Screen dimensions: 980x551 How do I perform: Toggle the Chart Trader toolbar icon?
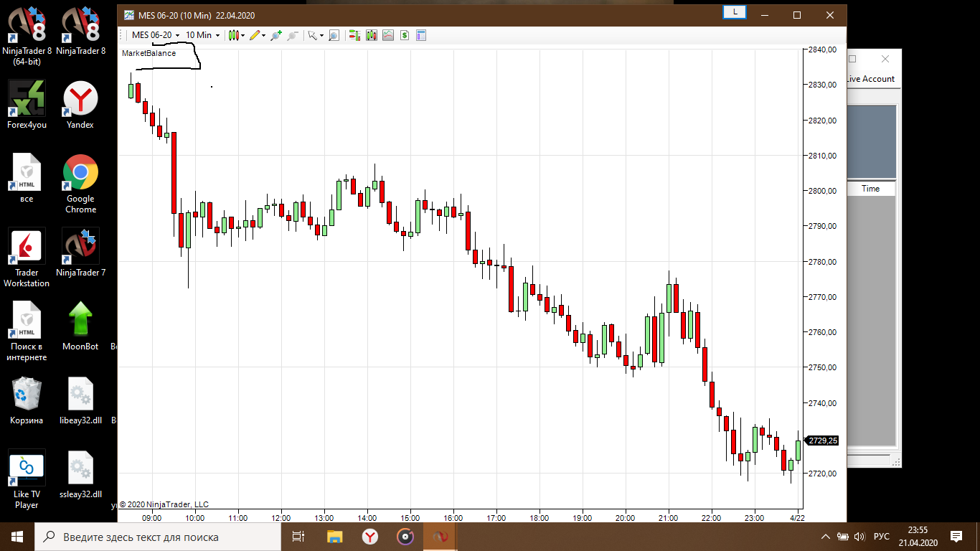pyautogui.click(x=354, y=35)
